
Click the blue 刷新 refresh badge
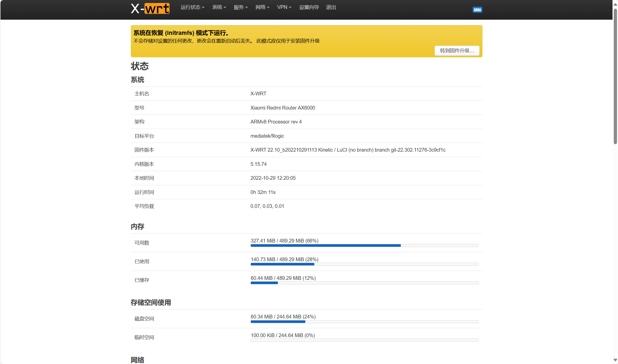(x=477, y=10)
